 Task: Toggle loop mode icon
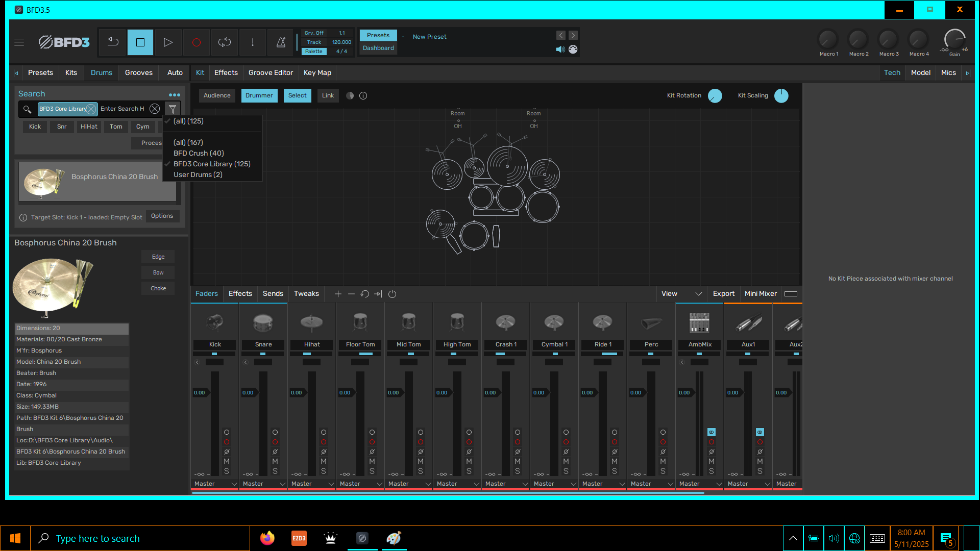(225, 42)
